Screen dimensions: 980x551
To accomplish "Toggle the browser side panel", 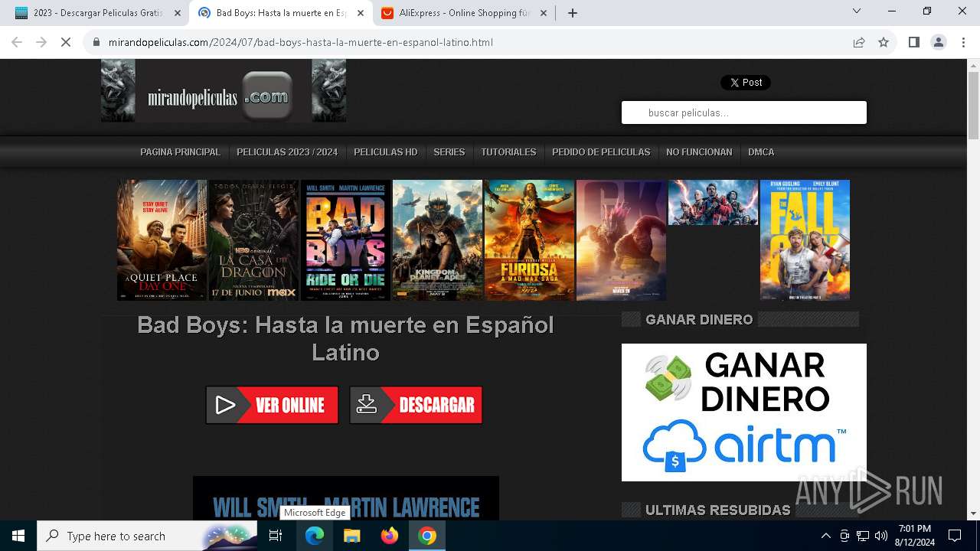I will tap(913, 42).
